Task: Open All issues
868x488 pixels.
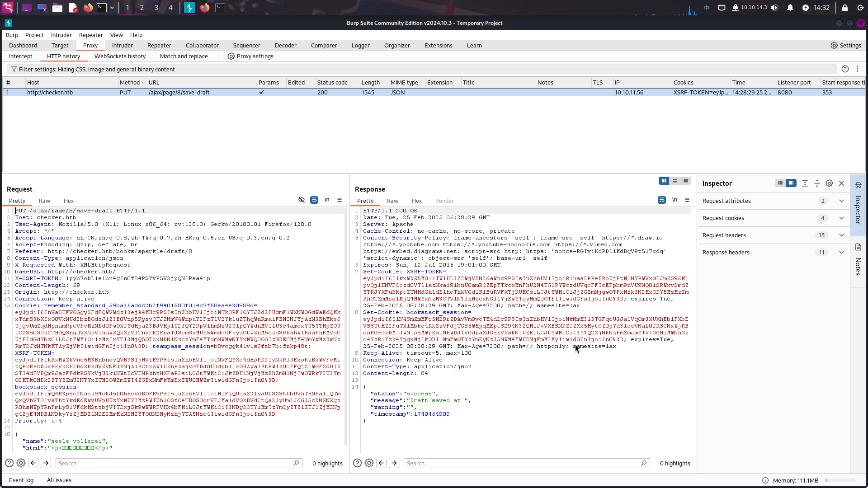Action: click(x=59, y=480)
